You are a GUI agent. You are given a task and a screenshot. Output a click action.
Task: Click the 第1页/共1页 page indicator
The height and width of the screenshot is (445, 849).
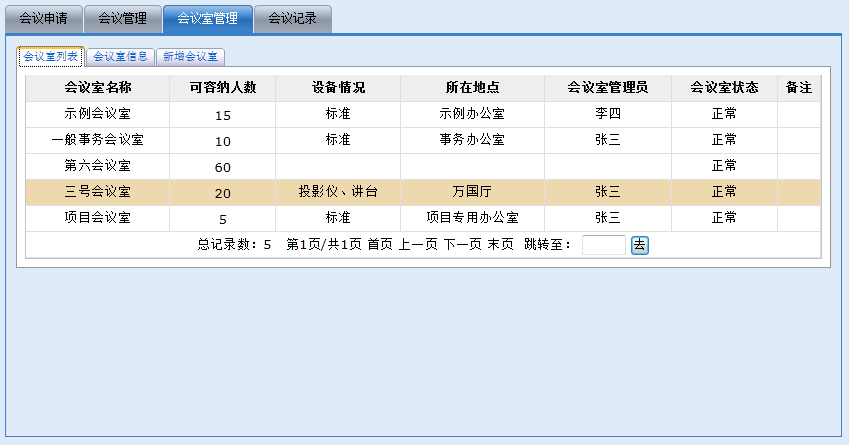coord(324,245)
